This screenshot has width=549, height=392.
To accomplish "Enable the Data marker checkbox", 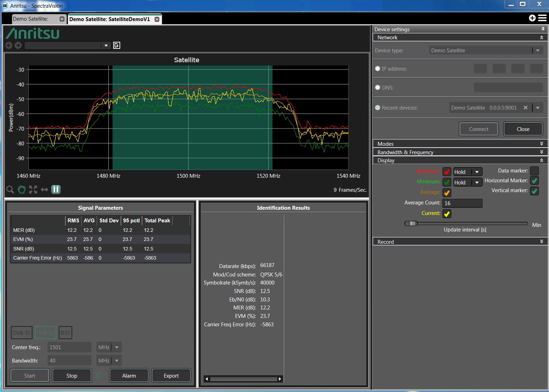I will point(534,171).
